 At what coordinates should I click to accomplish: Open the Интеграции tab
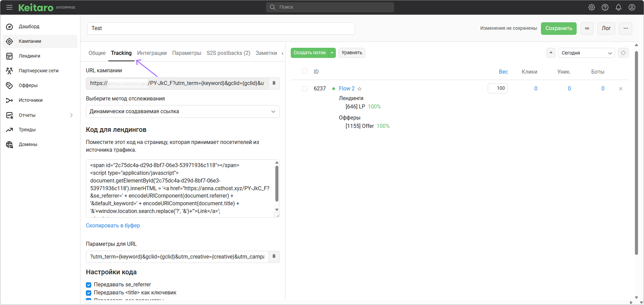(x=152, y=53)
